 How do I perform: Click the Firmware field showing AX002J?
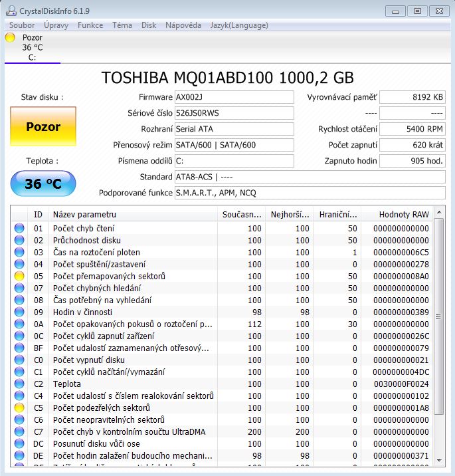(x=233, y=97)
